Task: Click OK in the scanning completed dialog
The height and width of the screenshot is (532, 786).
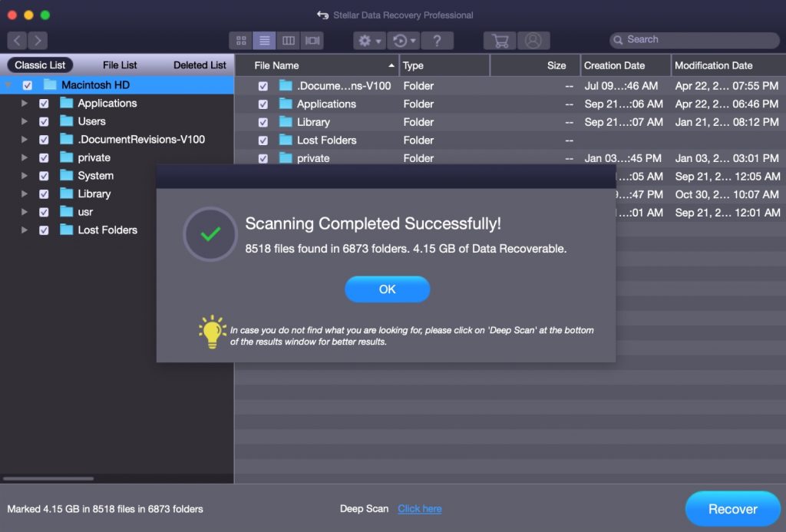Action: [387, 289]
